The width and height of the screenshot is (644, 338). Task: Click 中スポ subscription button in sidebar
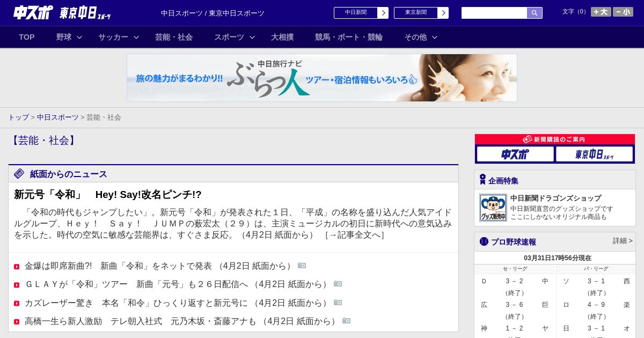pyautogui.click(x=515, y=155)
